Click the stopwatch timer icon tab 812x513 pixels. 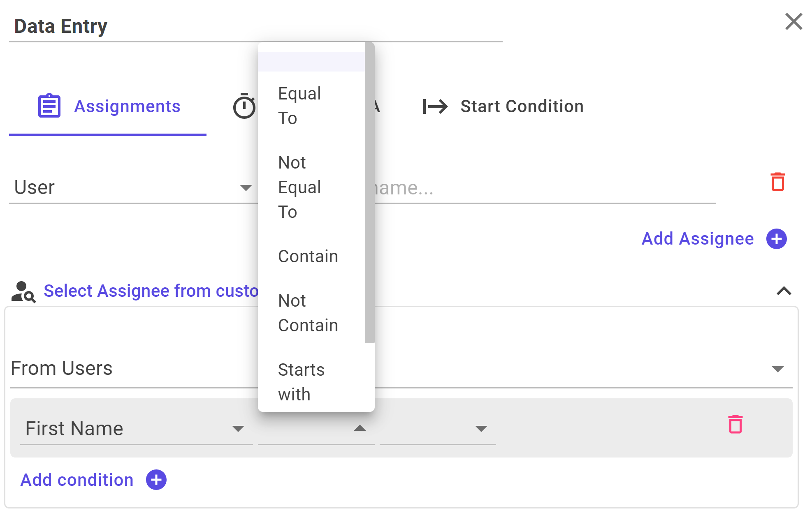pyautogui.click(x=244, y=106)
